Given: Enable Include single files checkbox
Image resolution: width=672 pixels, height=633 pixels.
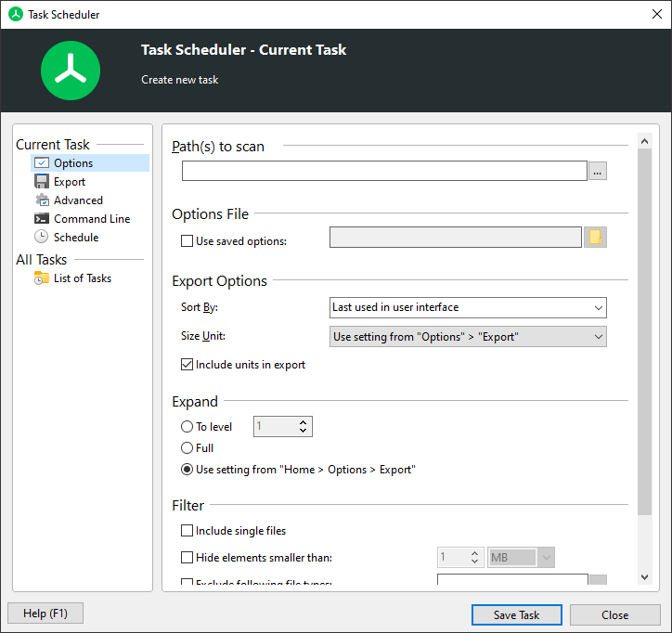Looking at the screenshot, I should pos(187,531).
